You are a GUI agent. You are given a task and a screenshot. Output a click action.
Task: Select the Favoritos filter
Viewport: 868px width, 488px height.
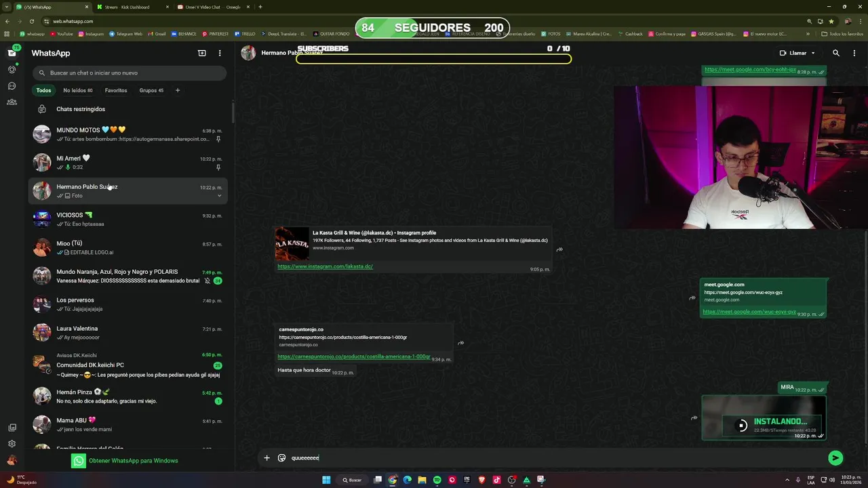(116, 90)
